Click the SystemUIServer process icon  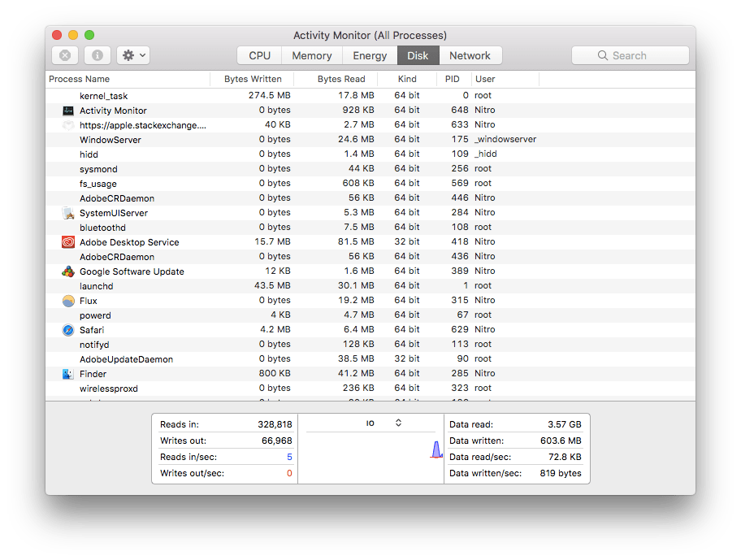pyautogui.click(x=68, y=213)
